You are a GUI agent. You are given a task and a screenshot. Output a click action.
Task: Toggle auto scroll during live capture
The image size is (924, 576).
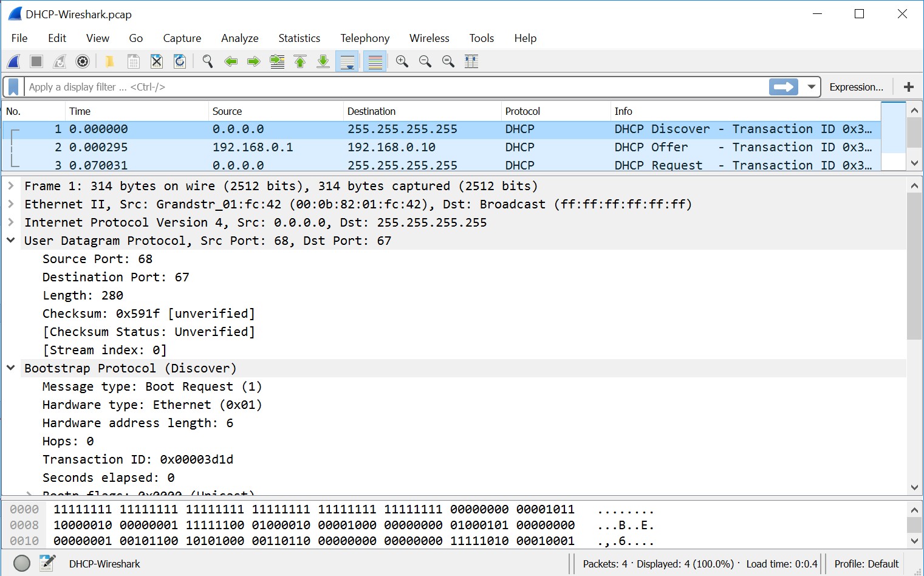[347, 61]
